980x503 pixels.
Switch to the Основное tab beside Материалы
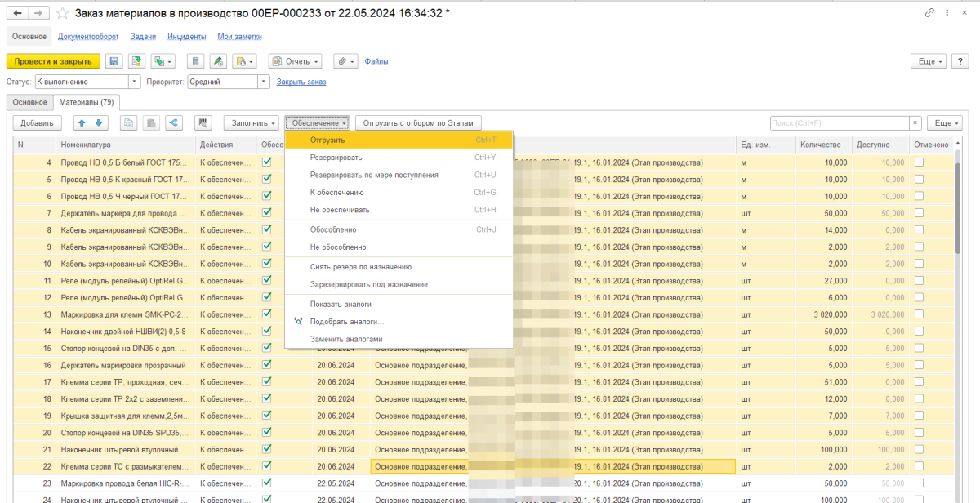point(30,102)
